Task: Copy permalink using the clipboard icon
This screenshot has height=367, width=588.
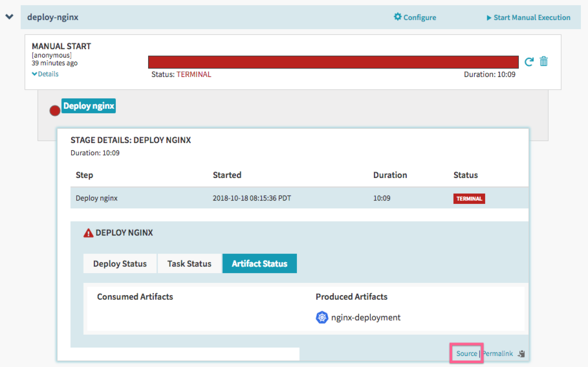Action: [x=522, y=354]
